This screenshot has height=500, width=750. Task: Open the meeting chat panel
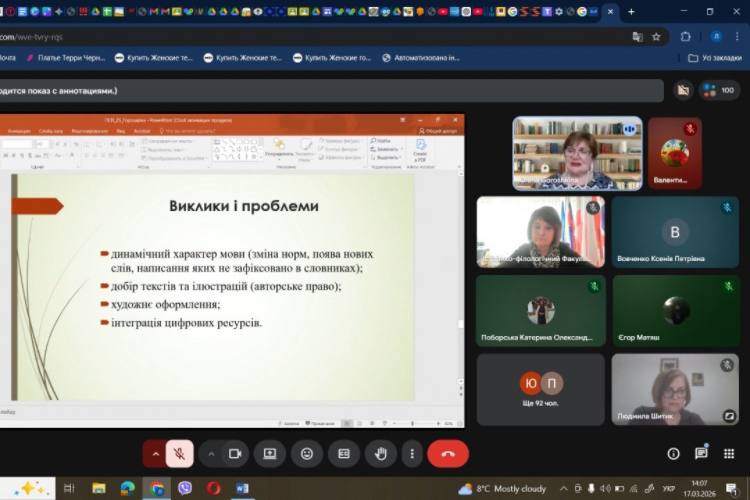pyautogui.click(x=701, y=453)
